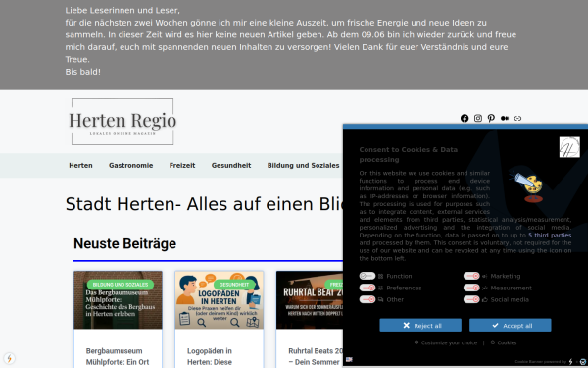Toggle the Function cookies switch
This screenshot has height=368, width=588.
coord(367,276)
